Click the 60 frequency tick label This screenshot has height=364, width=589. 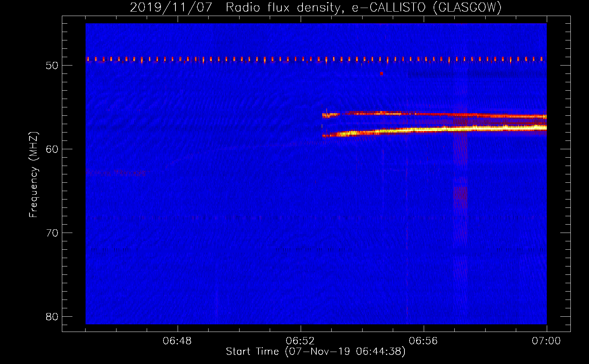[52, 149]
